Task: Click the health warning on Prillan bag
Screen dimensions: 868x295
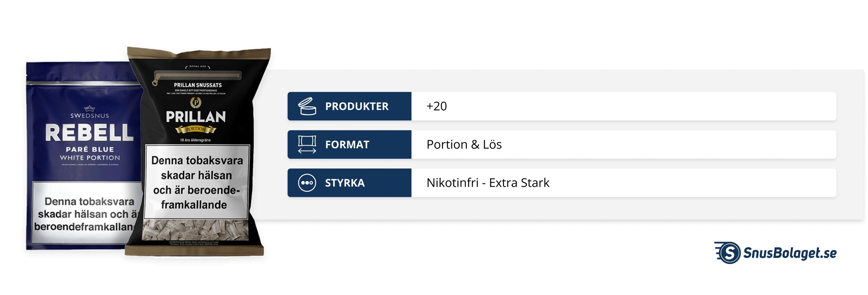Action: pyautogui.click(x=197, y=182)
